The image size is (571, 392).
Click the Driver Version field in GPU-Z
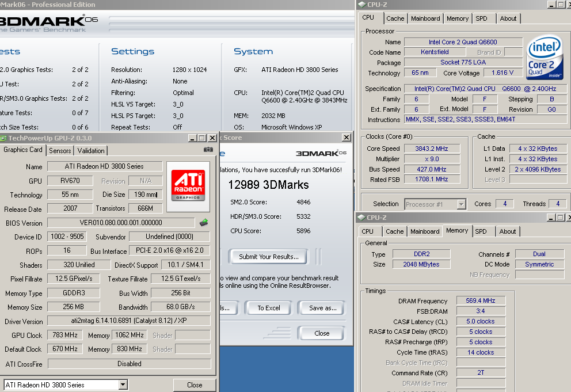129,321
